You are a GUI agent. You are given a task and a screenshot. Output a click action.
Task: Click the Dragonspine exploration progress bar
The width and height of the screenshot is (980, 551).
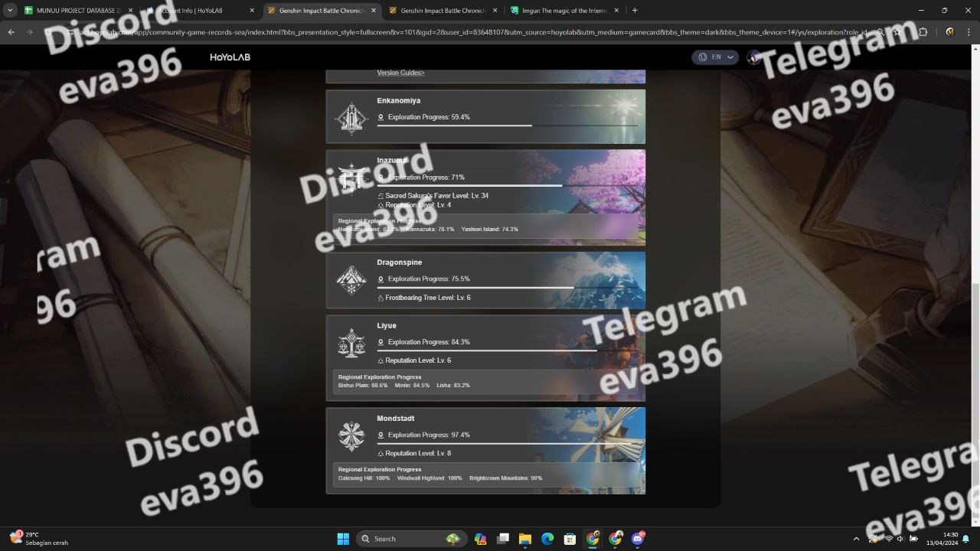(x=507, y=287)
